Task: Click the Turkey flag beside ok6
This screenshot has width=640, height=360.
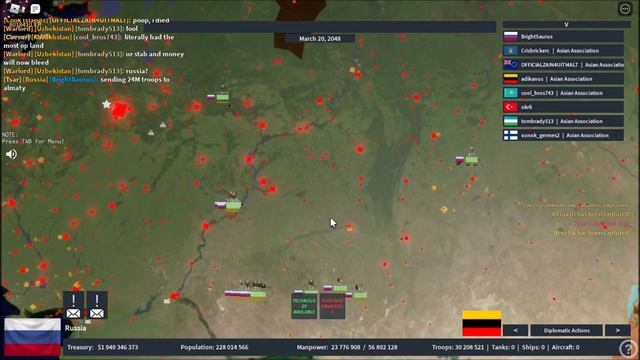Action: click(x=511, y=107)
